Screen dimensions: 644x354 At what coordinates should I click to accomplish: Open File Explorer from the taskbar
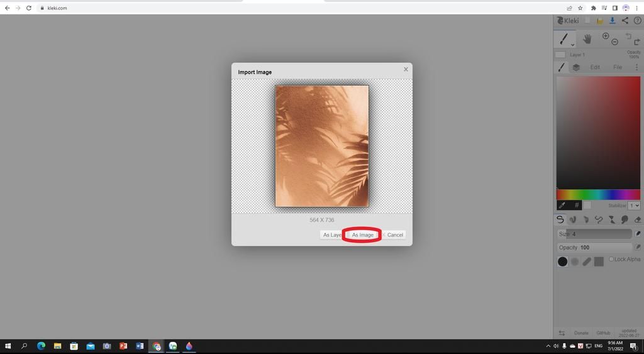point(57,346)
